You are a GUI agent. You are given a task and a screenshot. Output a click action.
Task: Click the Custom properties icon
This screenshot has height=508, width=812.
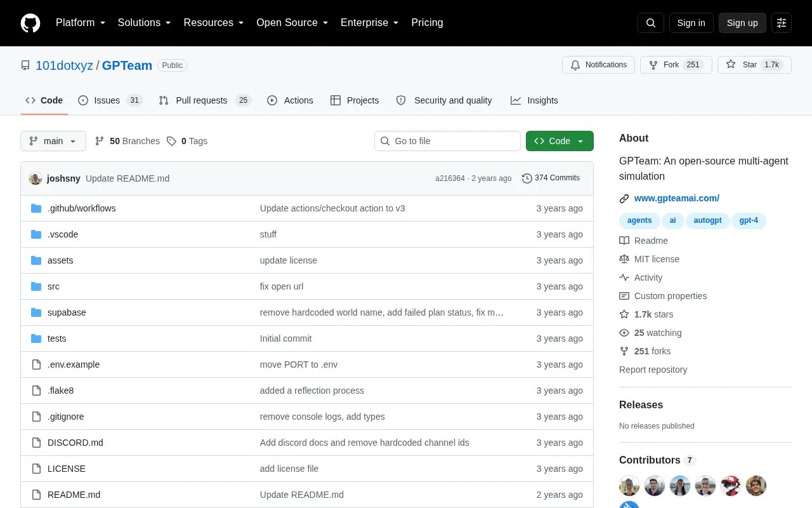pyautogui.click(x=624, y=296)
